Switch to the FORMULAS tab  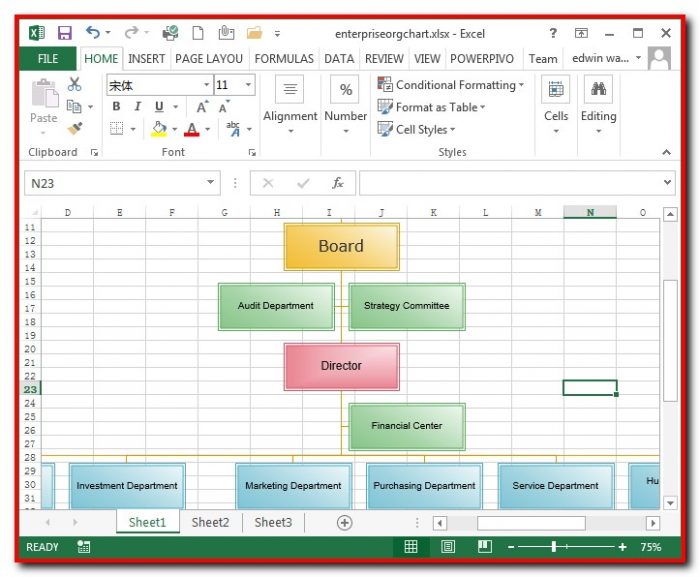284,59
